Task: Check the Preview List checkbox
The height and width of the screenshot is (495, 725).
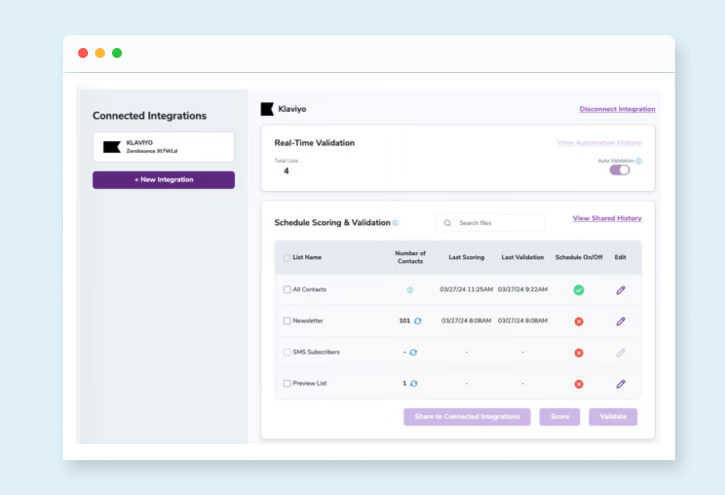Action: pos(287,384)
